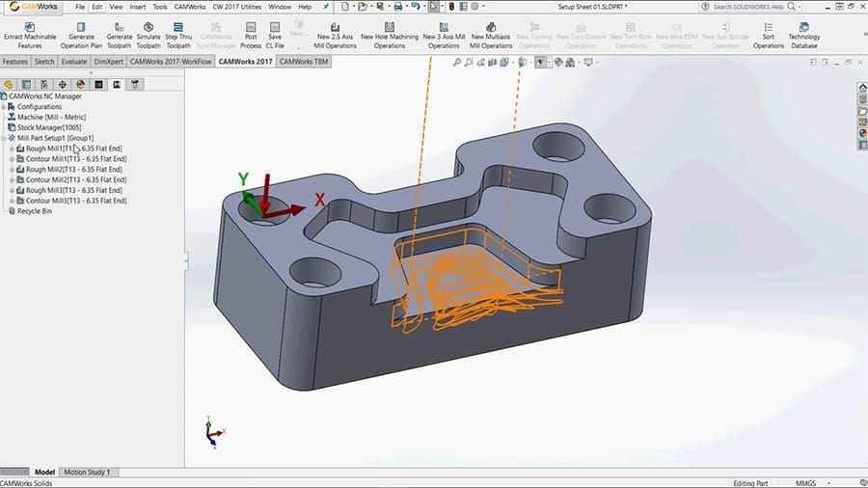868x488 pixels.
Task: Toggle the menu bar pin icon
Action: pyautogui.click(x=326, y=7)
